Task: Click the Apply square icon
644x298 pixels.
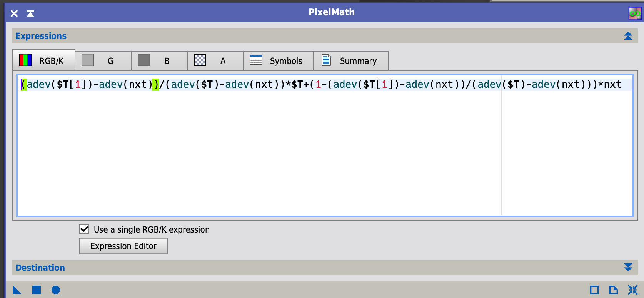Action: pos(37,290)
